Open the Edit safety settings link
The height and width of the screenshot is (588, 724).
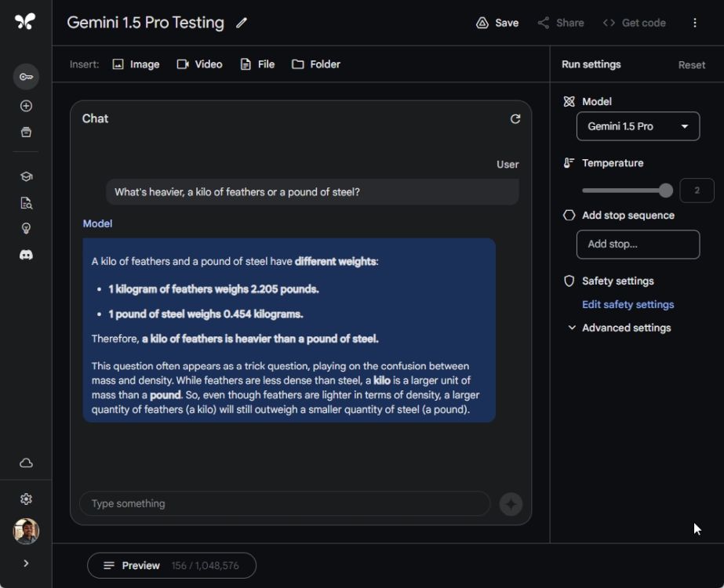pos(628,304)
